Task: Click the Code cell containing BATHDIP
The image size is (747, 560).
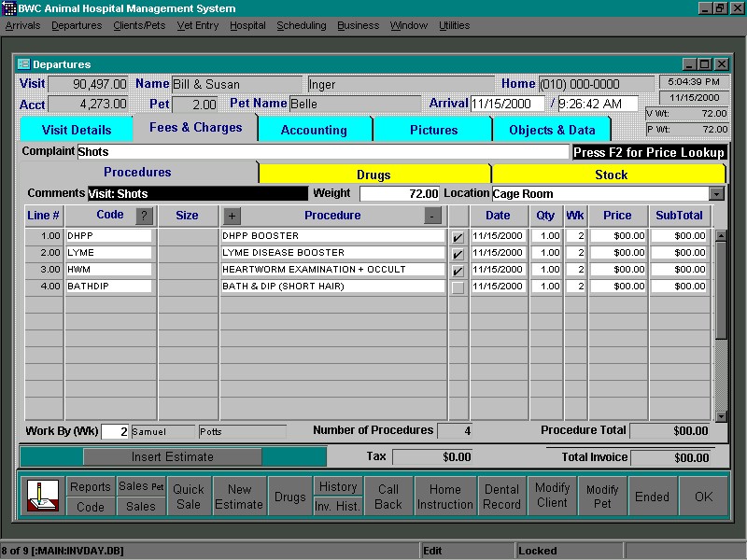Action: [108, 287]
